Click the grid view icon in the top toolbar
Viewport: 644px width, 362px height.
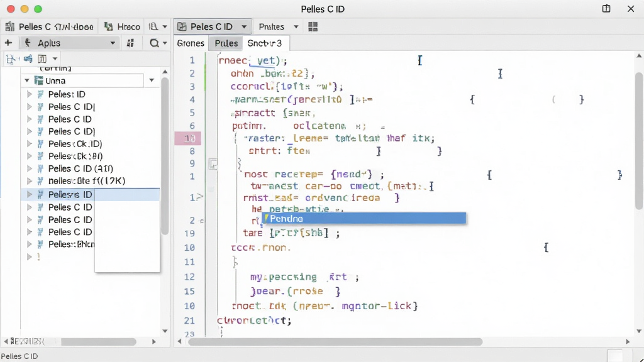point(313,26)
